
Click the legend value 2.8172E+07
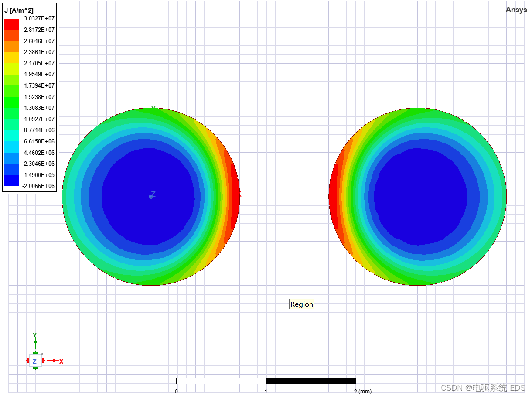coord(39,30)
